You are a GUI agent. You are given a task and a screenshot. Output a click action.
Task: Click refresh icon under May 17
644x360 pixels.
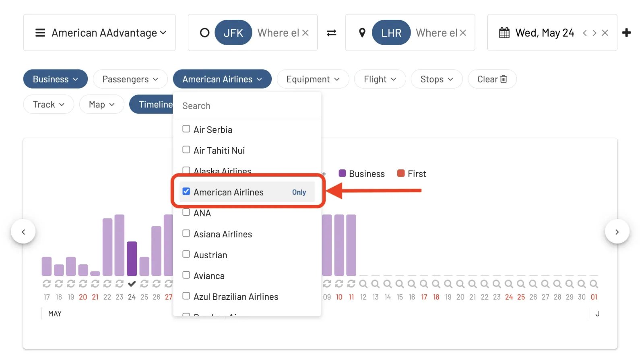47,284
